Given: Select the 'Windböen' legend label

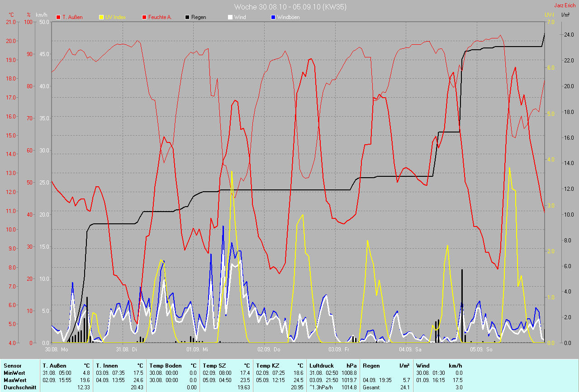Looking at the screenshot, I should [288, 17].
